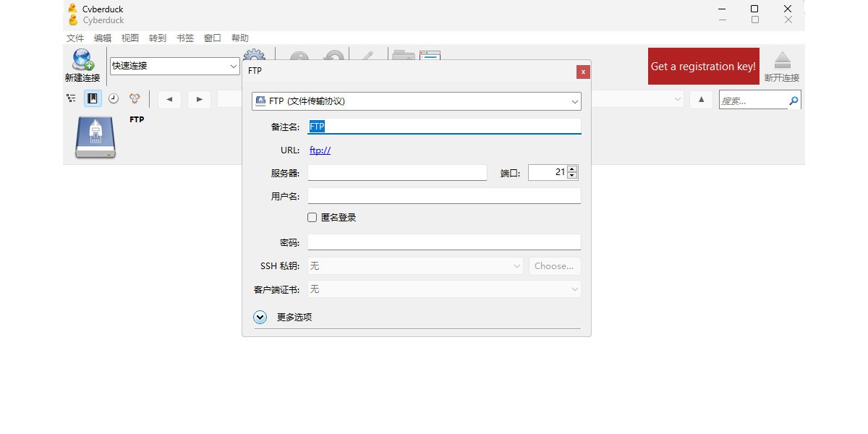Open the 转到 menu
868x434 pixels.
[158, 38]
